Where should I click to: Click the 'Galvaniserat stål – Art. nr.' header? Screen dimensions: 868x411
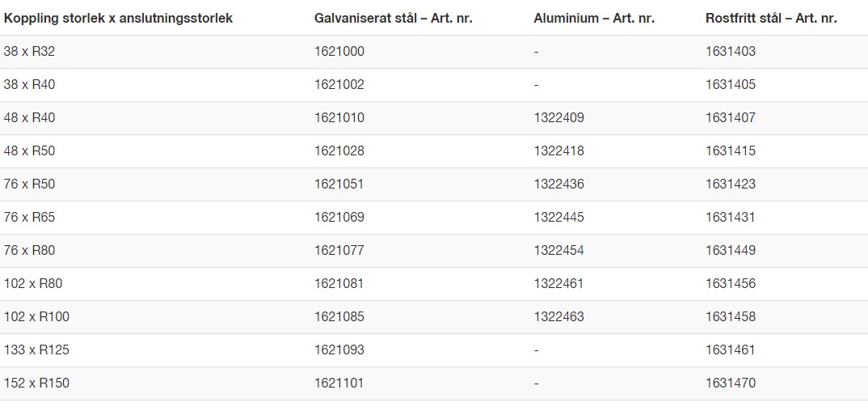point(393,18)
